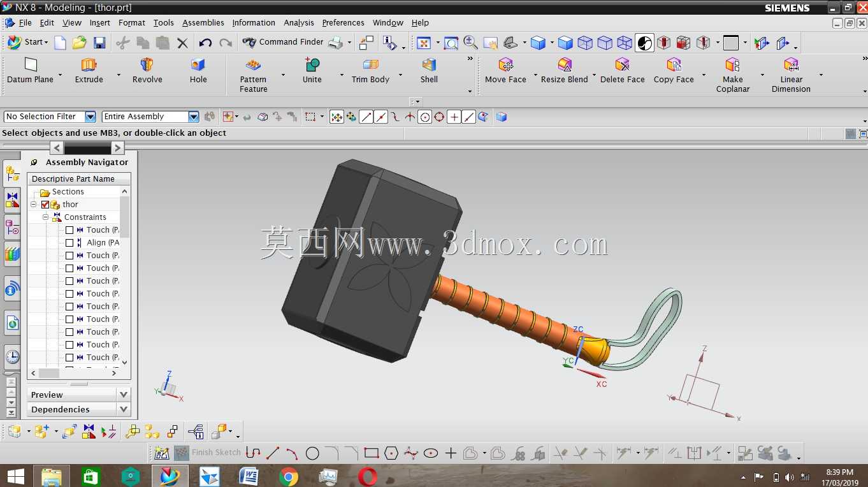
Task: Expand the Extrude dropdown arrow
Action: pos(119,75)
